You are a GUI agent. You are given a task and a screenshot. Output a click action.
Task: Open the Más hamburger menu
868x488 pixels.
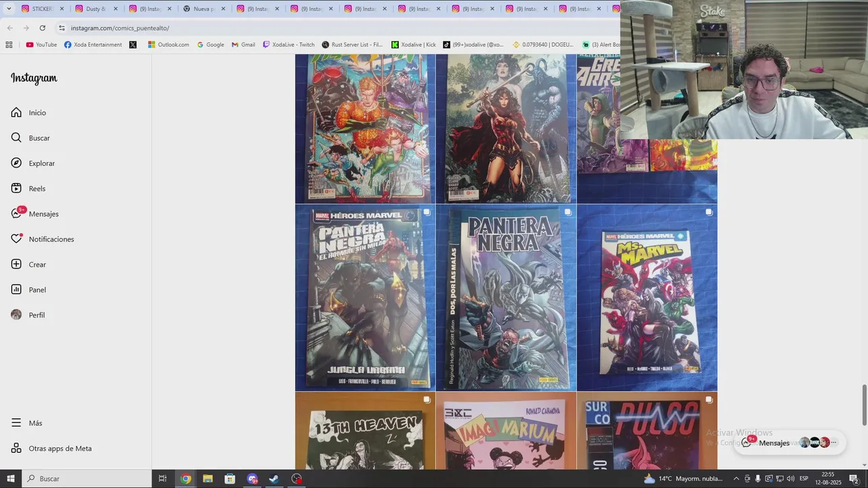point(16,423)
